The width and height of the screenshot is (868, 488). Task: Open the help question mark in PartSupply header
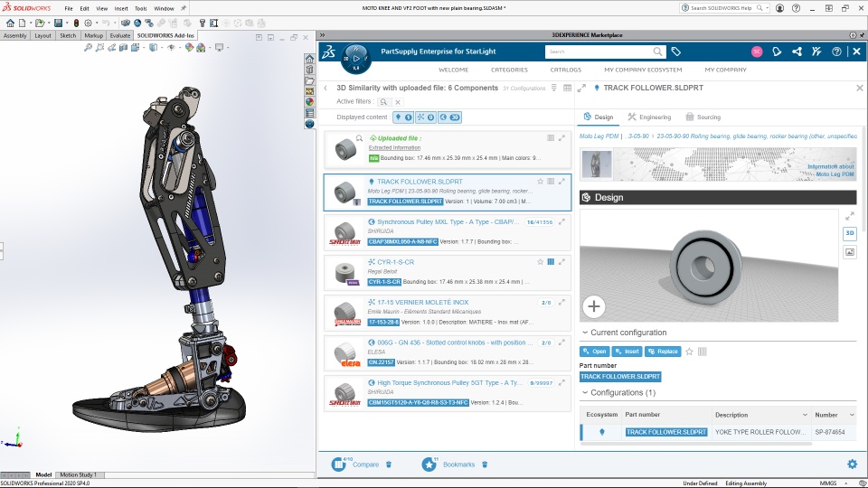point(836,52)
